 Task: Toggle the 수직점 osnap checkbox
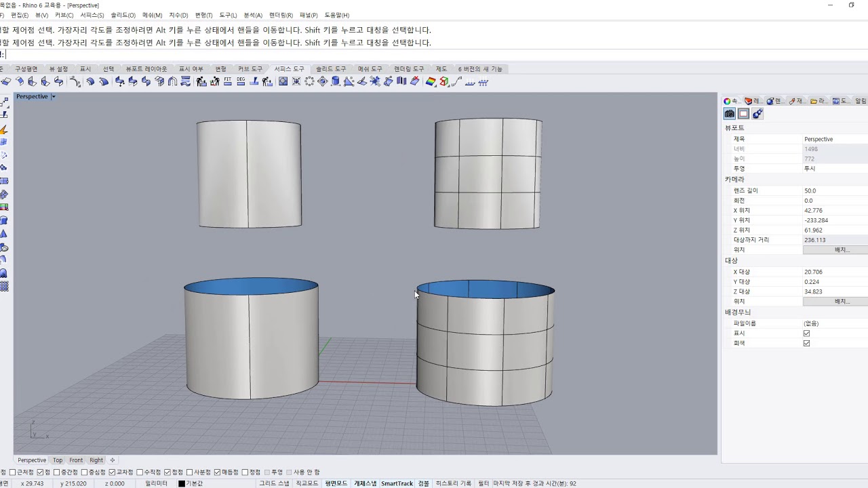click(140, 472)
